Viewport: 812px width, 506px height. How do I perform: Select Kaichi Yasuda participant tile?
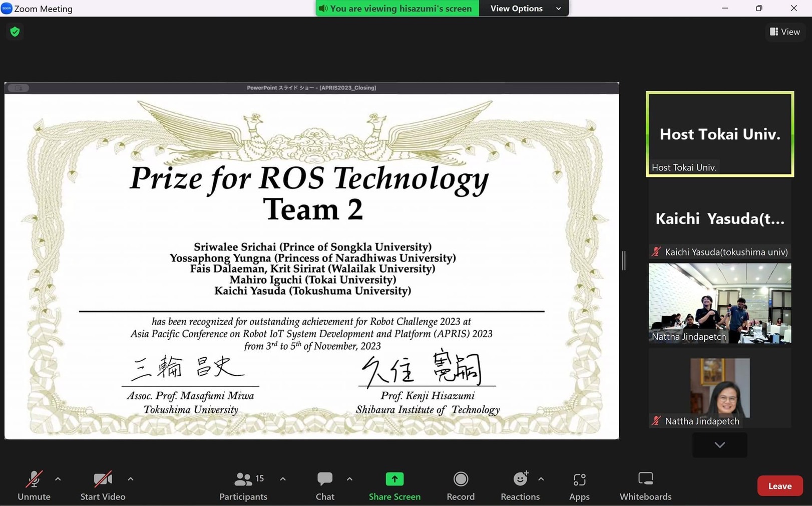click(x=720, y=218)
